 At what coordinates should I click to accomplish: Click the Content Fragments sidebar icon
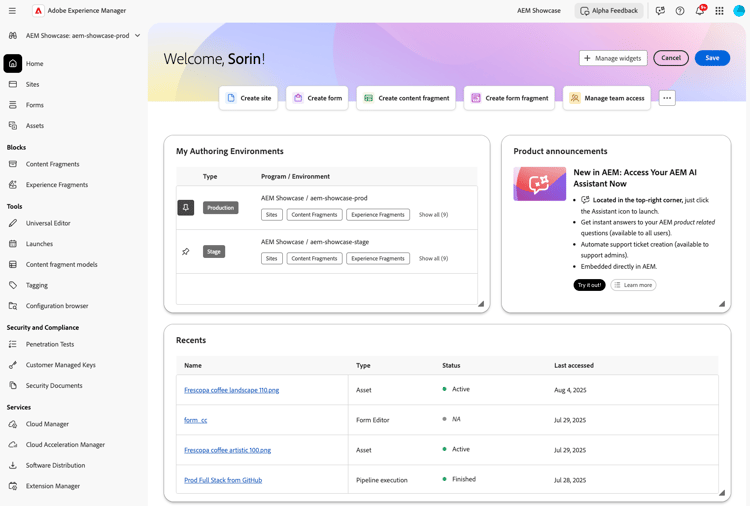pos(13,164)
